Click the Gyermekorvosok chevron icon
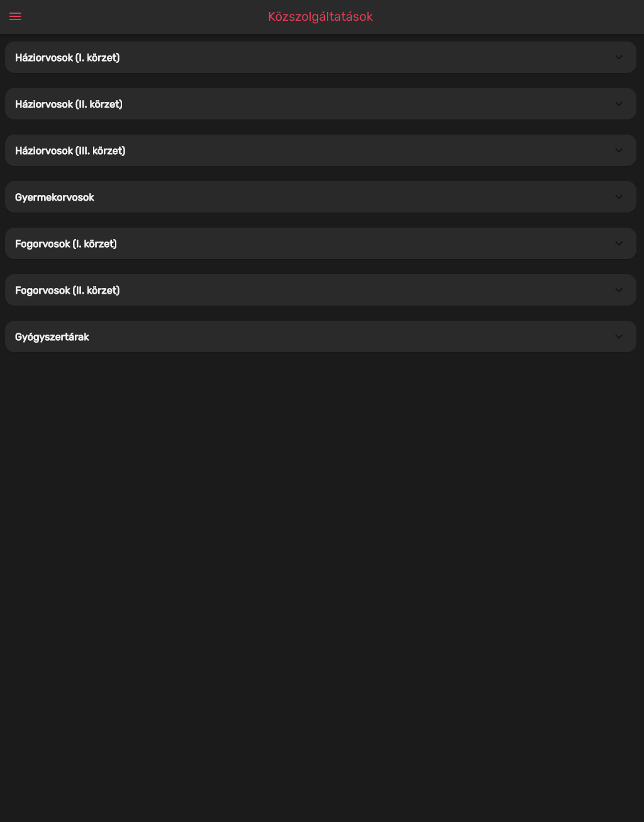Viewport: 644px width, 822px height. (x=619, y=197)
